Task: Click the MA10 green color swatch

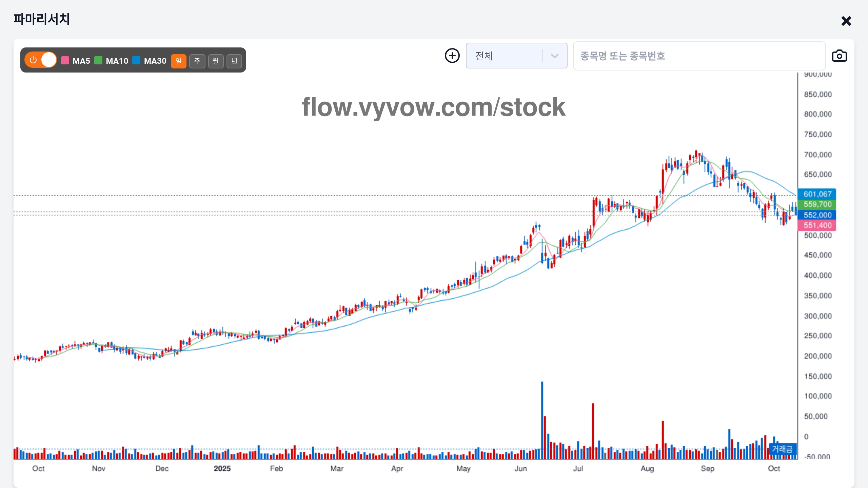Action: click(x=98, y=61)
